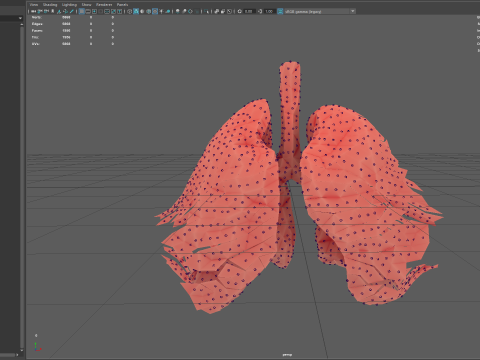
Task: Click the Image Plane icon
Action: point(59,11)
